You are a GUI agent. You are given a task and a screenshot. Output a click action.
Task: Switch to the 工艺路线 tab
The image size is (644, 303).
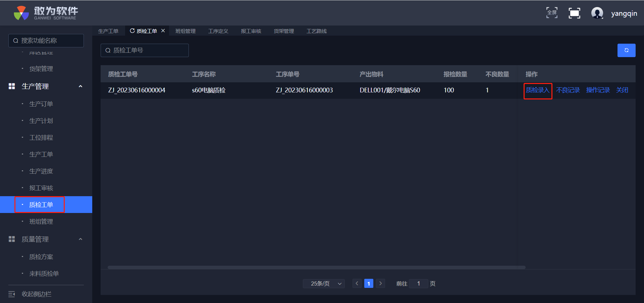[x=316, y=31]
